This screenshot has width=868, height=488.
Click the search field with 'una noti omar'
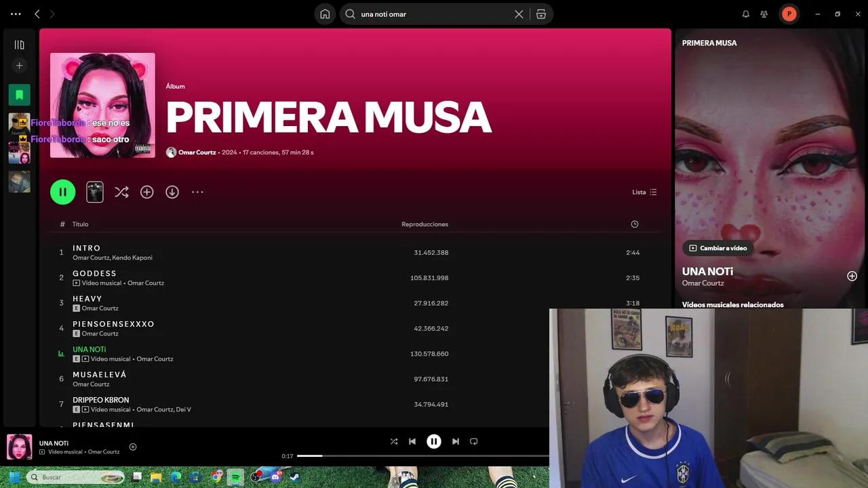(x=434, y=14)
